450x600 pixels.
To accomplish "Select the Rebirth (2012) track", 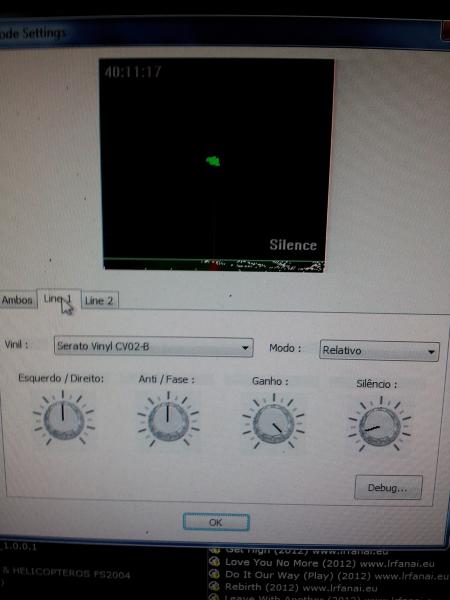I will [301, 587].
